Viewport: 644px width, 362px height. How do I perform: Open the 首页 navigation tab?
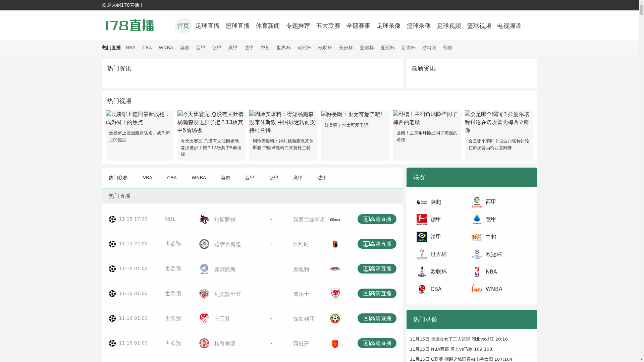183,26
